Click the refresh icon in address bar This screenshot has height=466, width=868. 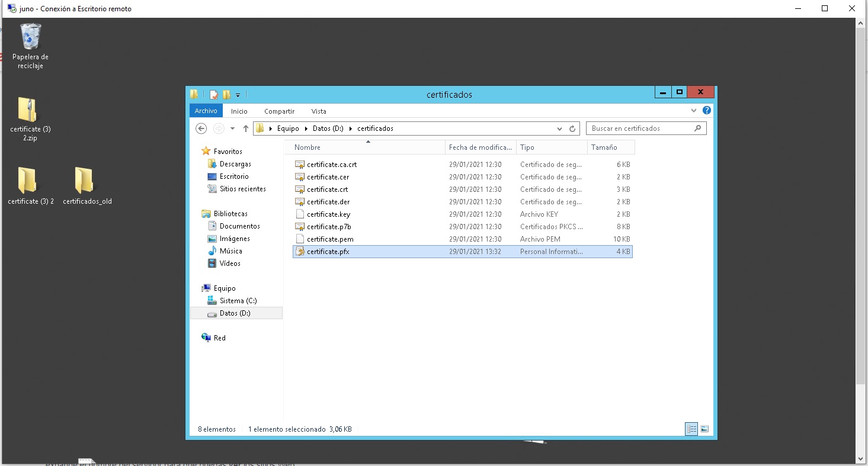[x=572, y=128]
